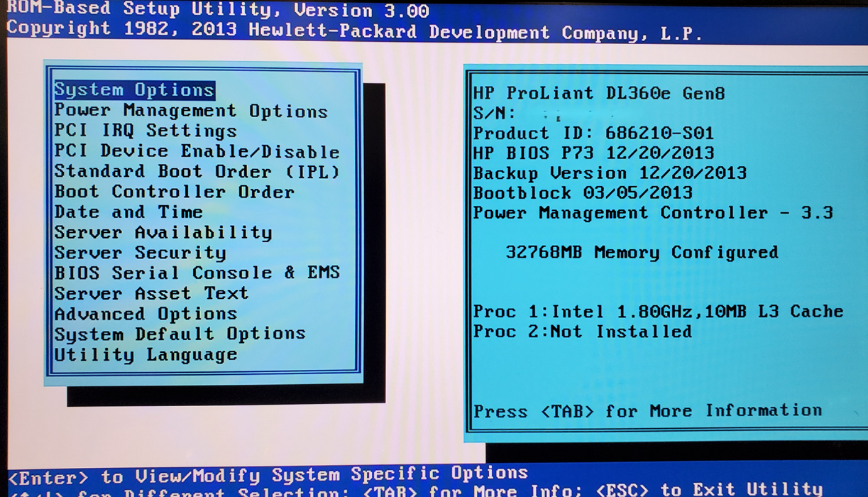Screen dimensions: 868x497
Task: Click the Power Management Controller - 3.3 line
Action: point(653,212)
